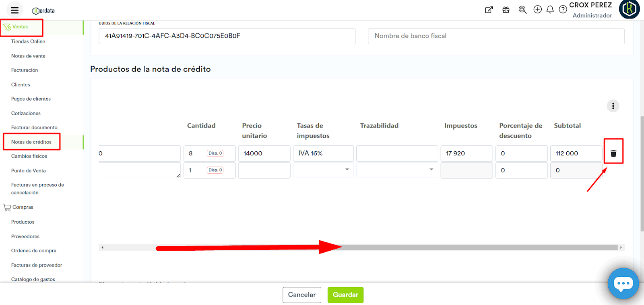The image size is (644, 305).
Task: Click the external link icon in header
Action: pos(489,10)
